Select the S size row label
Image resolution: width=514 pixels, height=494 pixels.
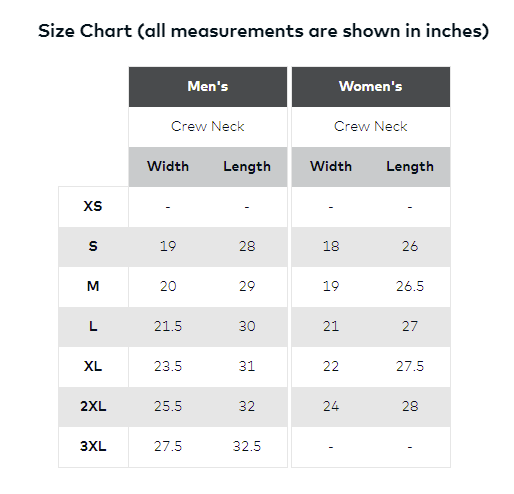(93, 246)
